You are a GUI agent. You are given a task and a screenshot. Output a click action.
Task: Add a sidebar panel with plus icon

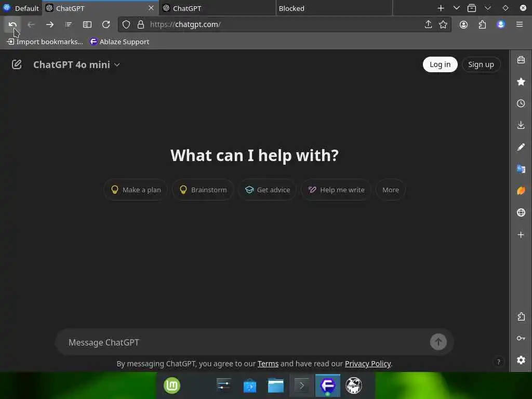(521, 234)
